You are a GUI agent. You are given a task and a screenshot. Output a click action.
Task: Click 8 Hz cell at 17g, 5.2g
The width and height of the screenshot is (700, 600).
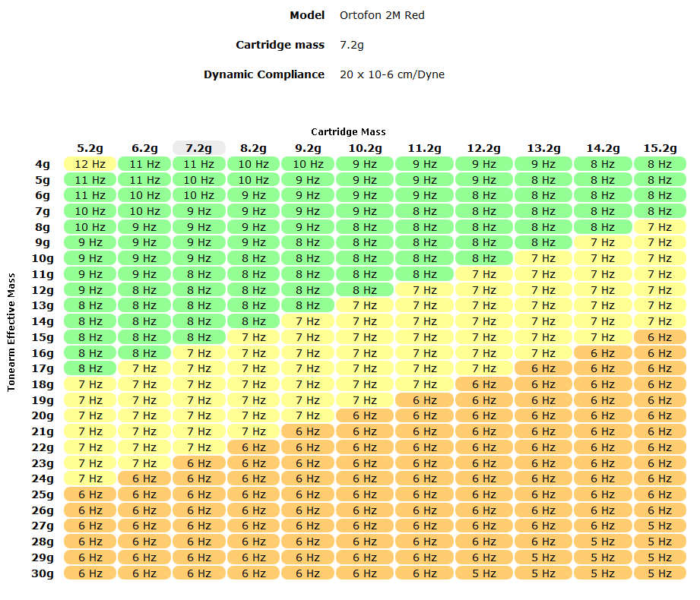coord(90,368)
